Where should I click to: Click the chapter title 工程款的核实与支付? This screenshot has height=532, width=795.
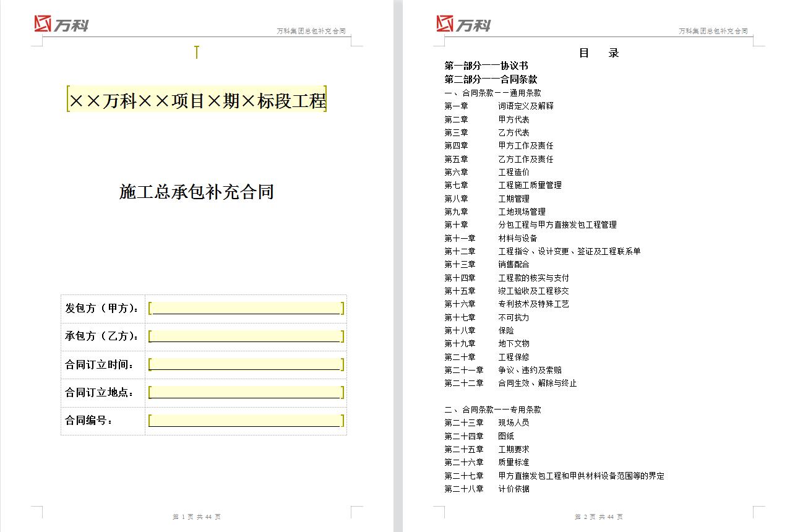533,278
